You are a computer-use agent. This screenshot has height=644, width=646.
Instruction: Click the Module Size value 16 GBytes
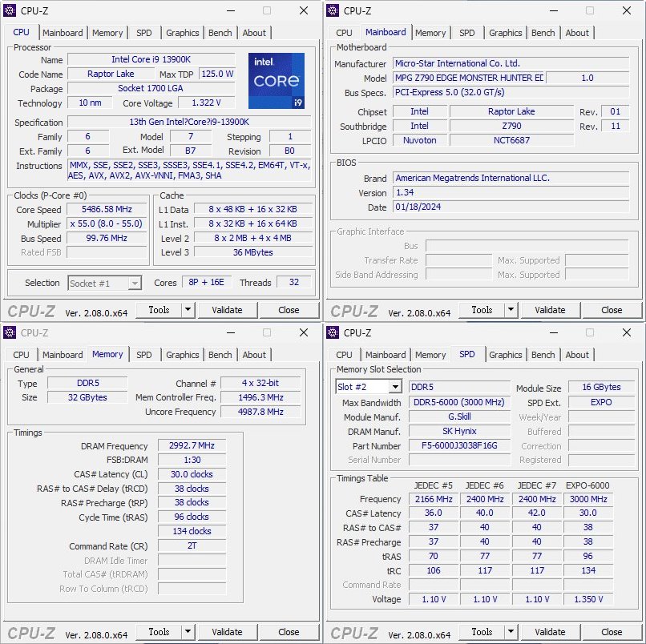(x=601, y=387)
